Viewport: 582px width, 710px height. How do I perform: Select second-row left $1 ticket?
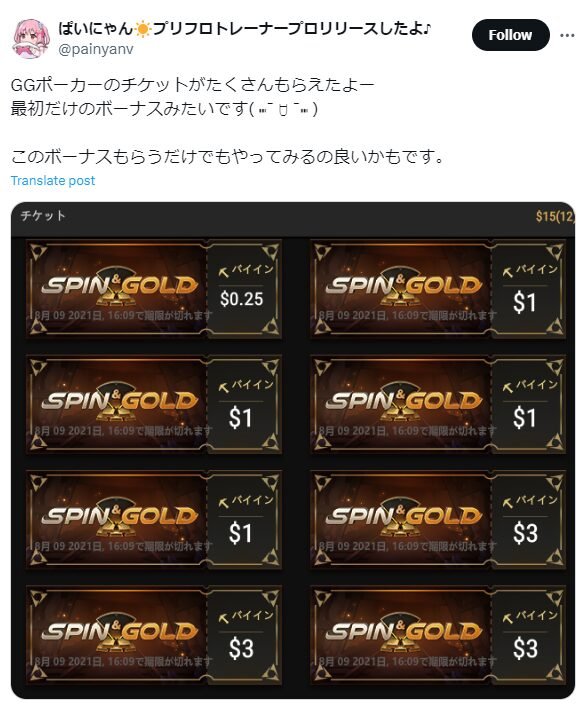tap(154, 405)
